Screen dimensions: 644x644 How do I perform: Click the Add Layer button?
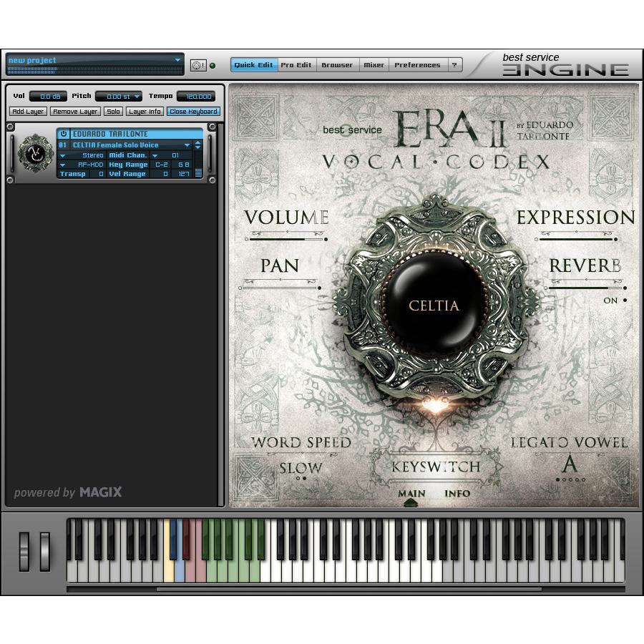(x=26, y=111)
